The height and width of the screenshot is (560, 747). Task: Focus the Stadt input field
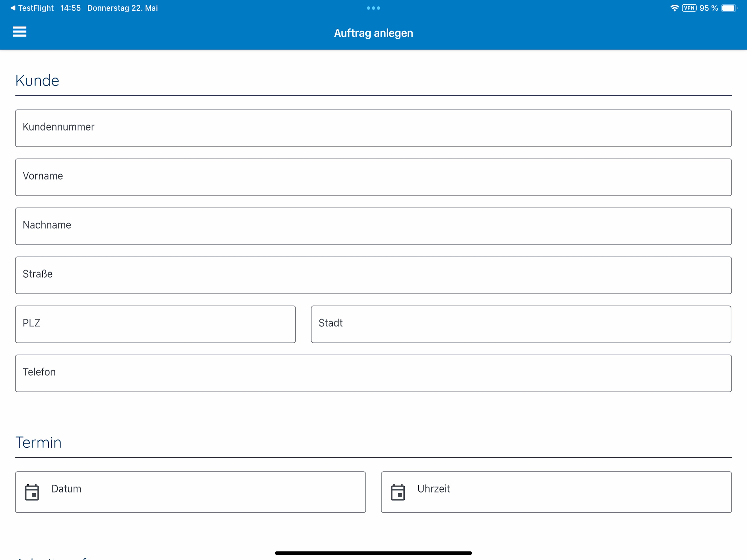[521, 324]
